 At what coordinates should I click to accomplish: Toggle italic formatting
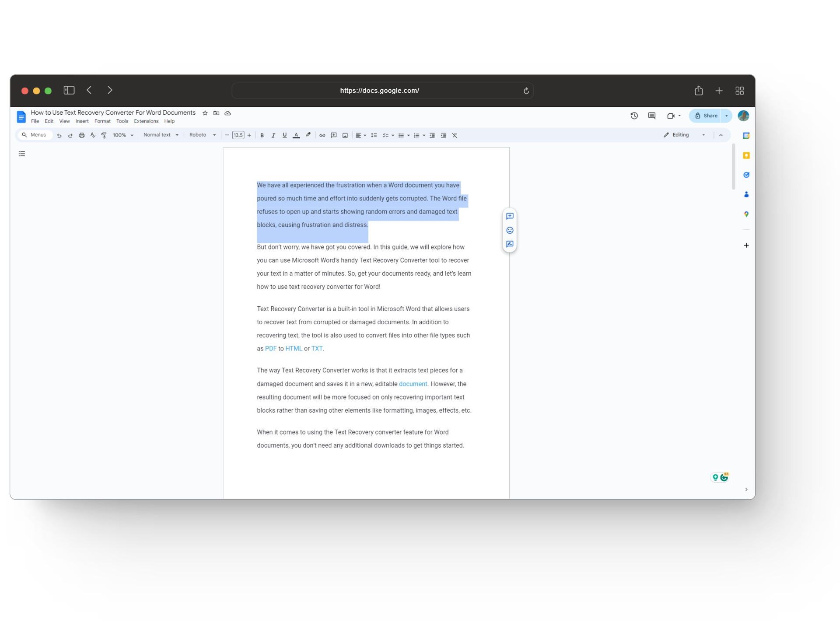[273, 135]
